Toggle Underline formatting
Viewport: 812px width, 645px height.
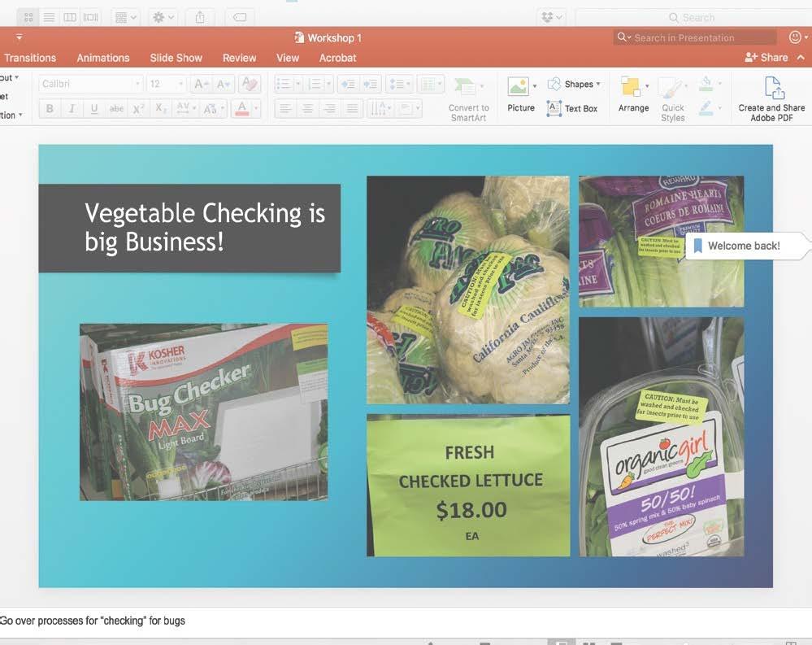point(94,109)
